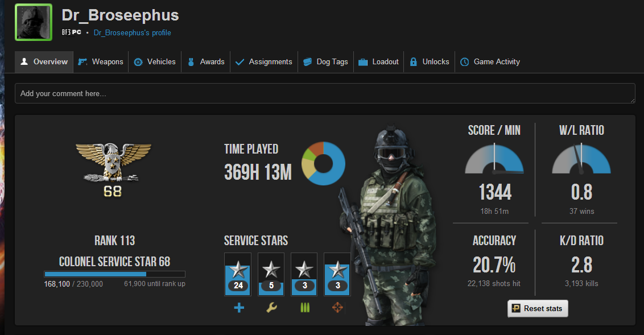Open Dr_Broseephus's profile link
Viewport: 644px width, 335px height.
132,33
